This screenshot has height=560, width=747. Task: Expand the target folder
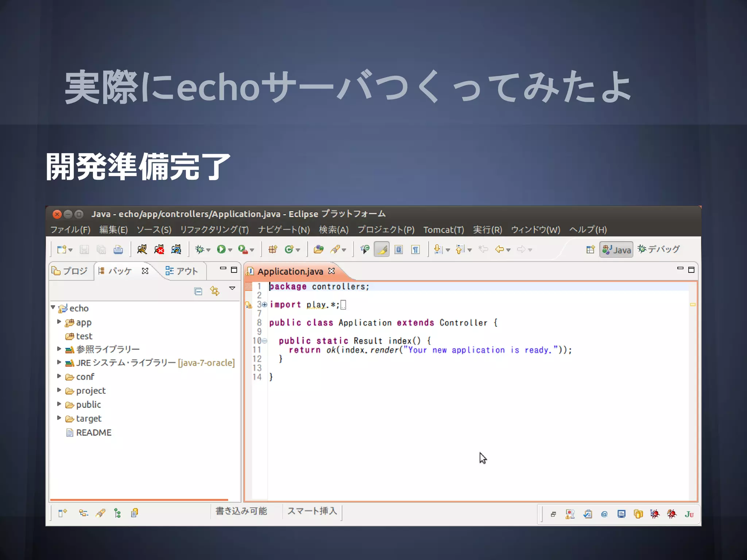pos(59,418)
